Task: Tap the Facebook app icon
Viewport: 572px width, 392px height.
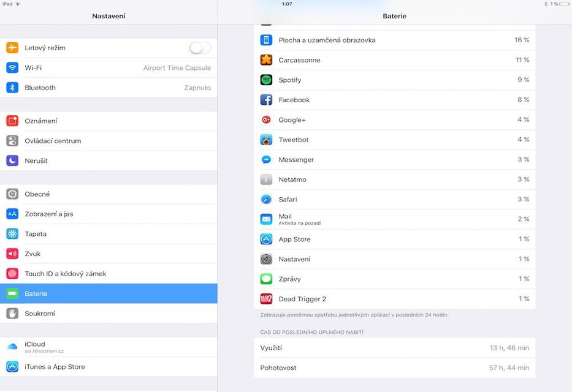Action: click(265, 99)
